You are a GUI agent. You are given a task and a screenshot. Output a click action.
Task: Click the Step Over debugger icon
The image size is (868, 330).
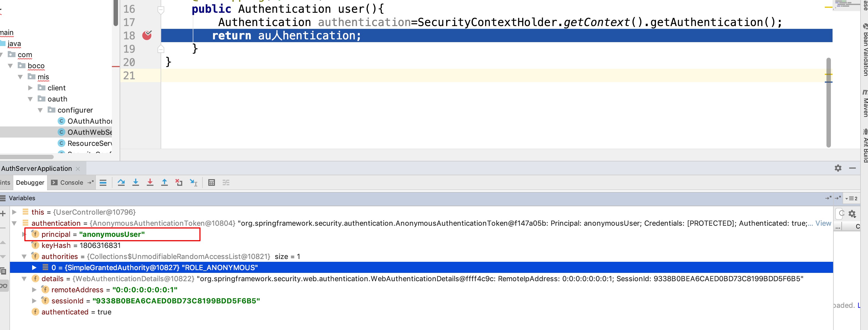[121, 182]
